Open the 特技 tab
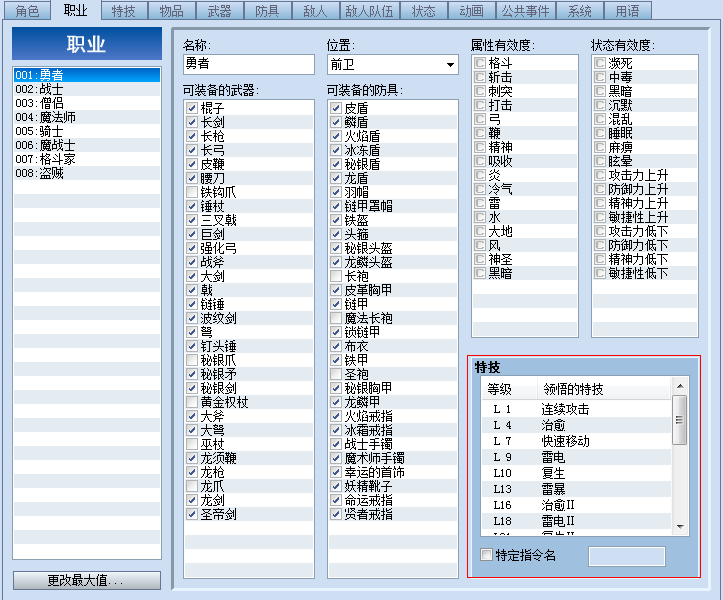Screen dimensions: 723x600 click(x=124, y=11)
